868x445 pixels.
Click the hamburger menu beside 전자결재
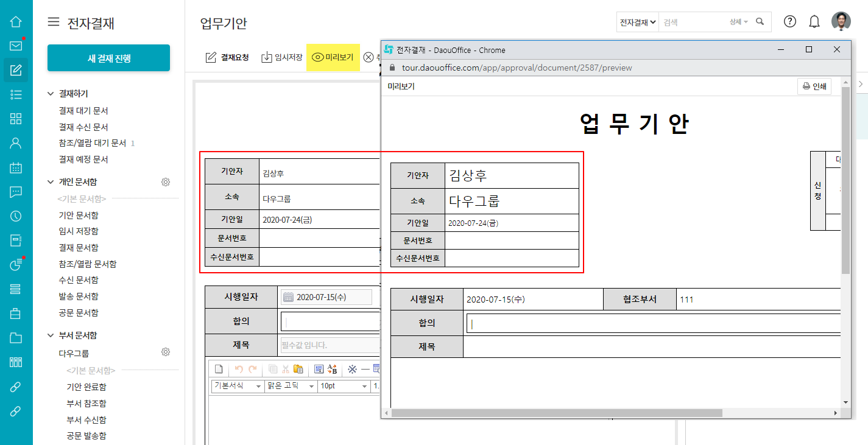point(54,23)
